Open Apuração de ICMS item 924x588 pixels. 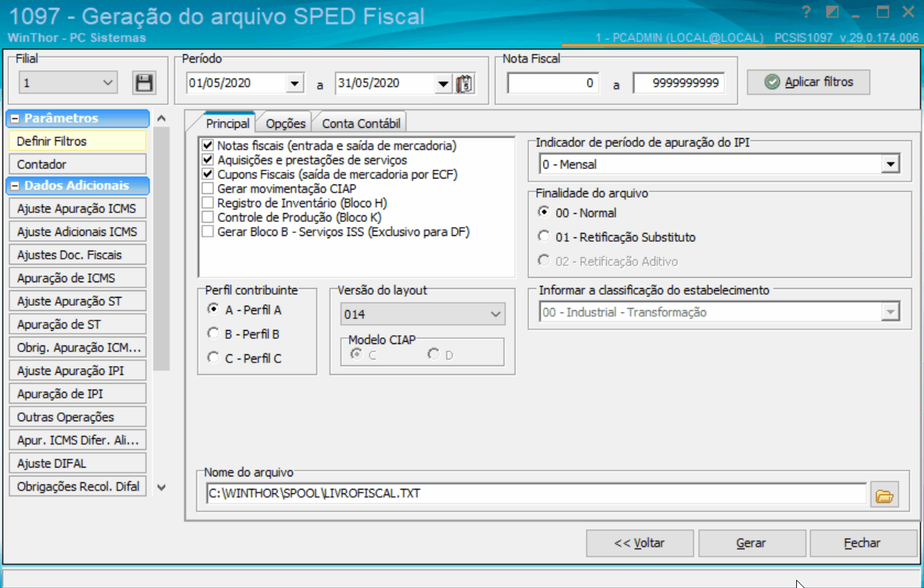click(x=77, y=278)
